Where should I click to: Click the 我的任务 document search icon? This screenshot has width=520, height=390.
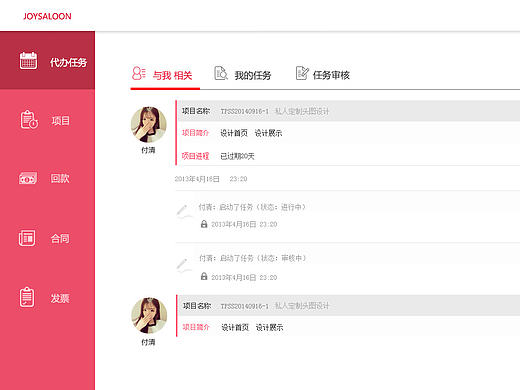click(x=221, y=73)
